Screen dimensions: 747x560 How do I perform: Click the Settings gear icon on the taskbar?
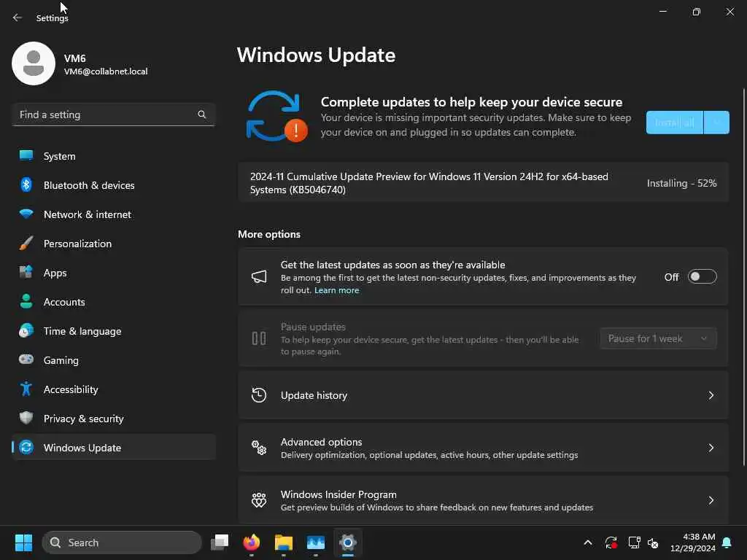click(x=348, y=542)
